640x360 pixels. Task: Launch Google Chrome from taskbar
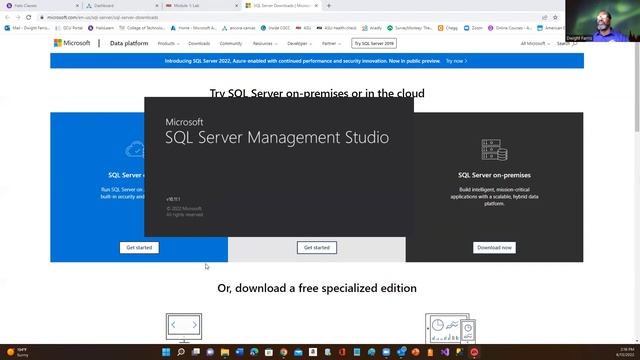284,352
